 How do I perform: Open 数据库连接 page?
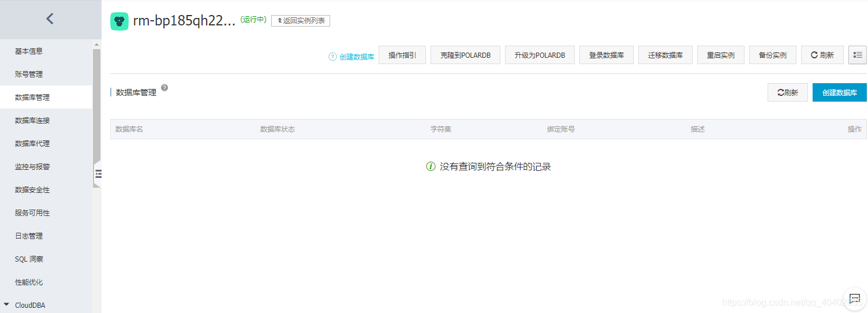[32, 121]
